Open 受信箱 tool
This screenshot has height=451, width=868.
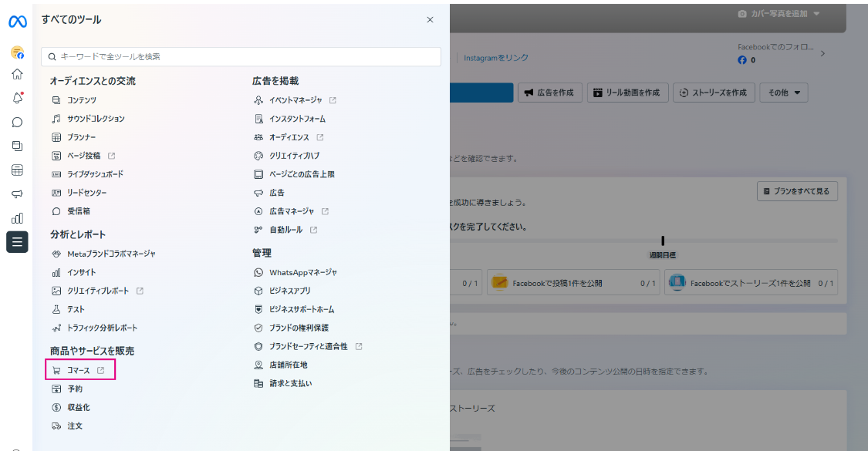pos(71,211)
